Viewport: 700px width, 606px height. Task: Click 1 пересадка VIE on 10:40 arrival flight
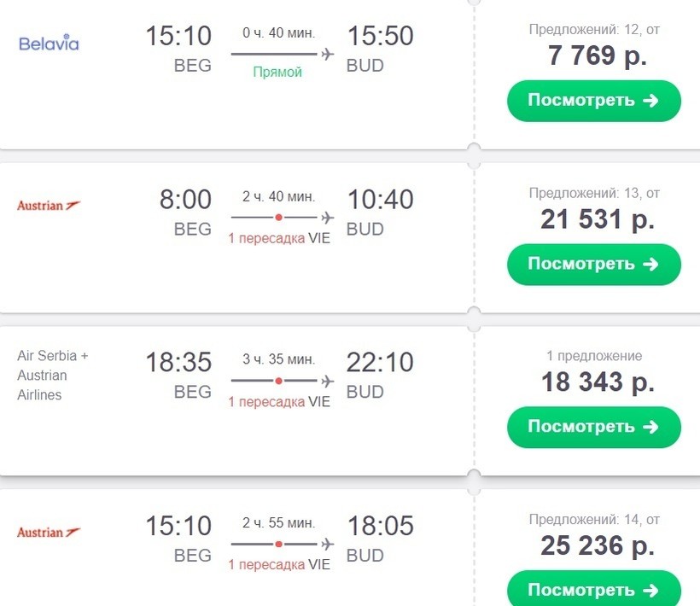[x=278, y=238]
